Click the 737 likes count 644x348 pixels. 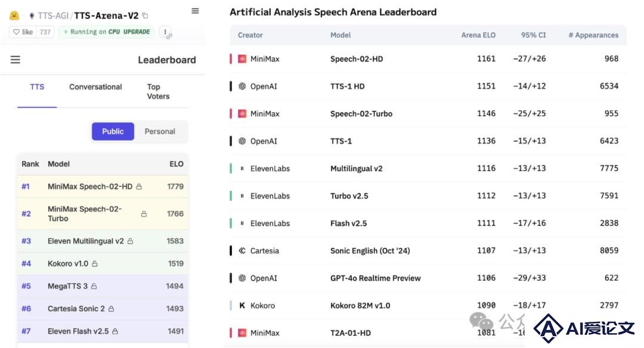point(45,32)
